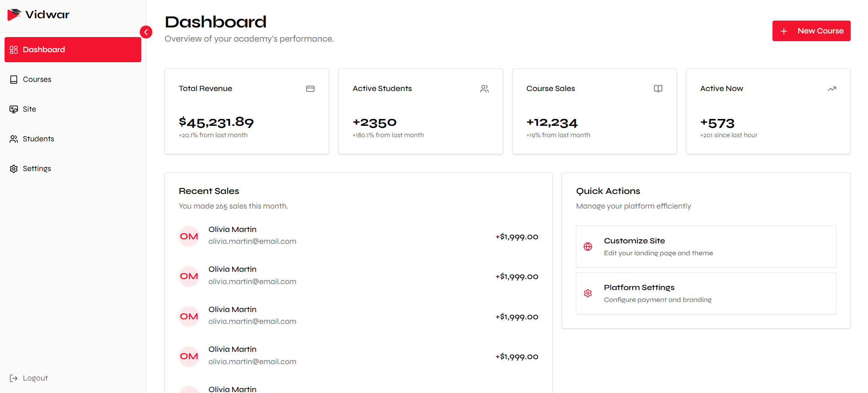Click the gear icon for Platform Settings
The image size is (868, 393).
coord(588,293)
